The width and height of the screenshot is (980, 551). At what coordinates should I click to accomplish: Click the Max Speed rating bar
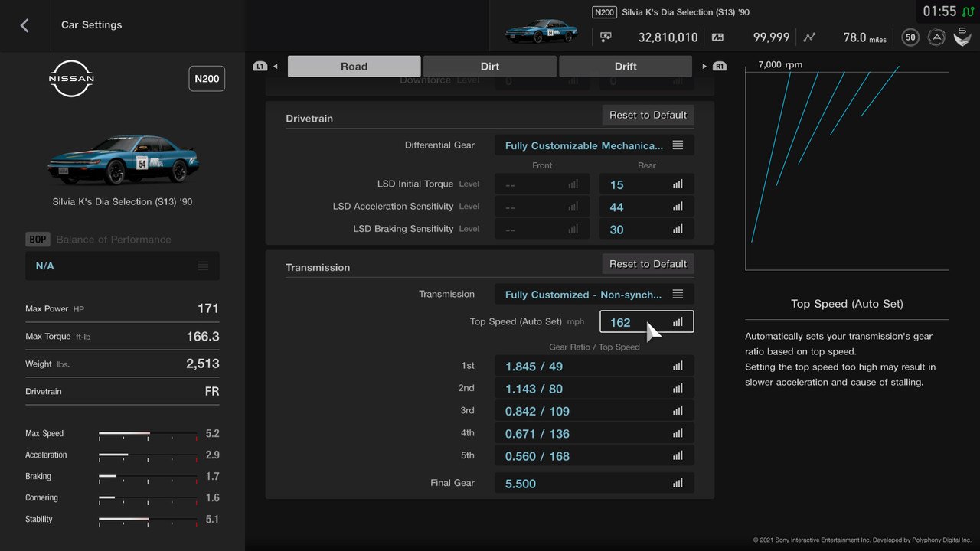[148, 434]
